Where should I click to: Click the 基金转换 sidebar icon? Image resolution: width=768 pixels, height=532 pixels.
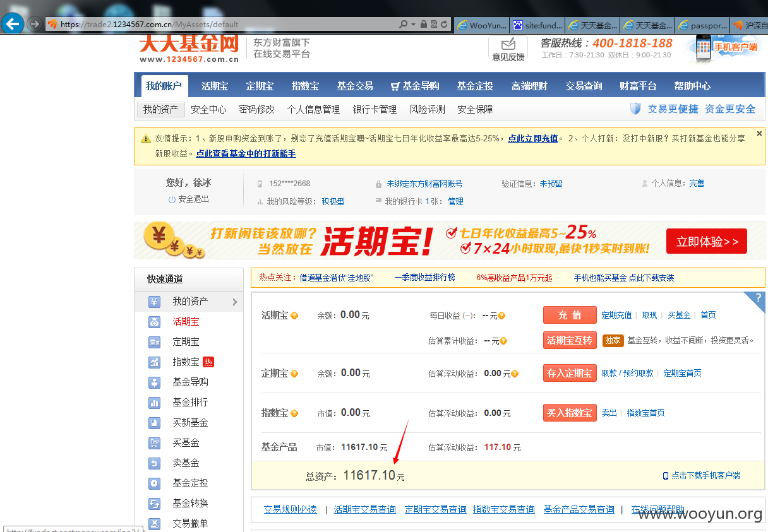[x=154, y=504]
